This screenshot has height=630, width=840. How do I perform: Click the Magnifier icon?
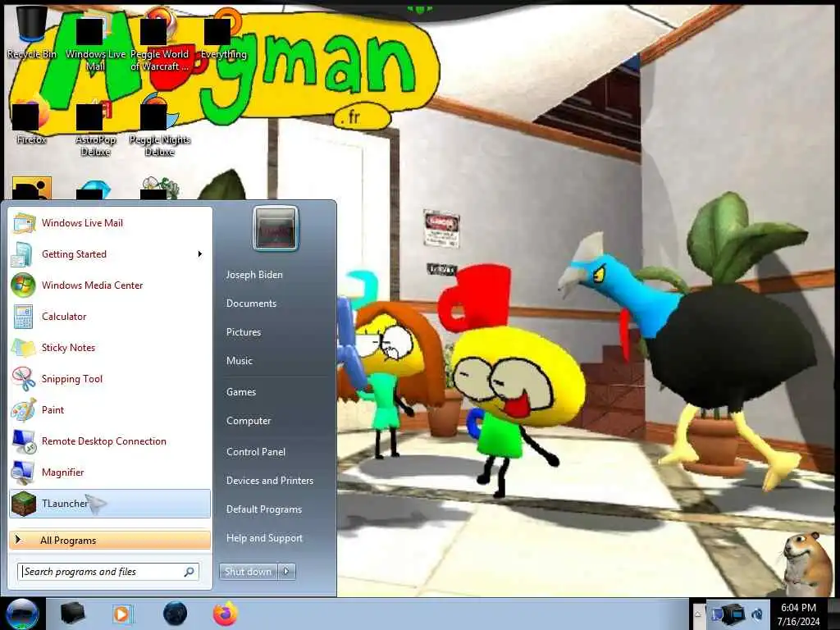click(x=24, y=472)
